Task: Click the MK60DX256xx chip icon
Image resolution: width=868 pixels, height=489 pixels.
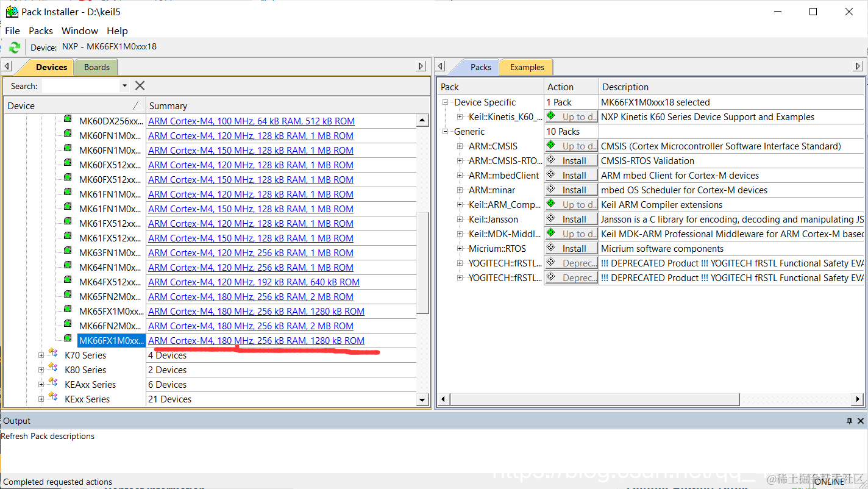Action: click(68, 120)
